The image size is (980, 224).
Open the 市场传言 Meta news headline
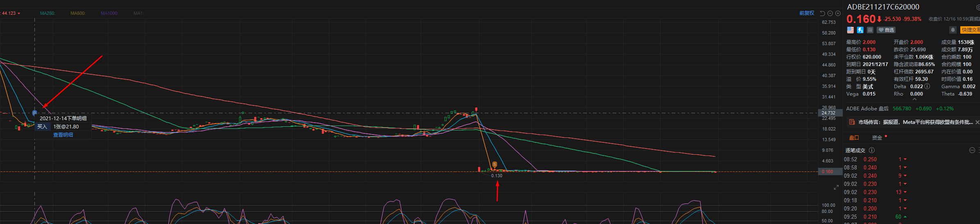(x=916, y=122)
